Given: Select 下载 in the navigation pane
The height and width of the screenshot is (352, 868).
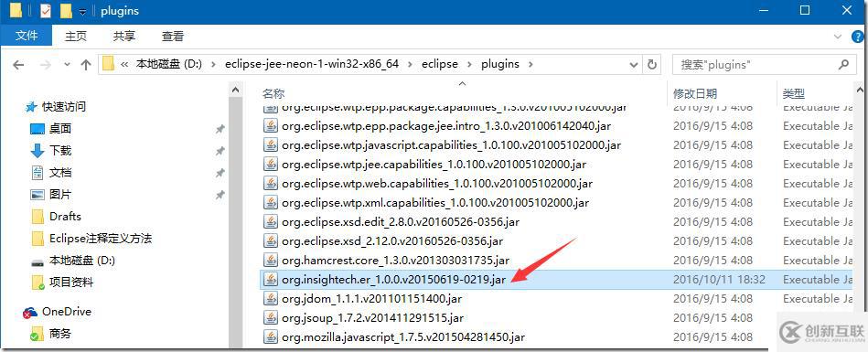Looking at the screenshot, I should (x=60, y=151).
